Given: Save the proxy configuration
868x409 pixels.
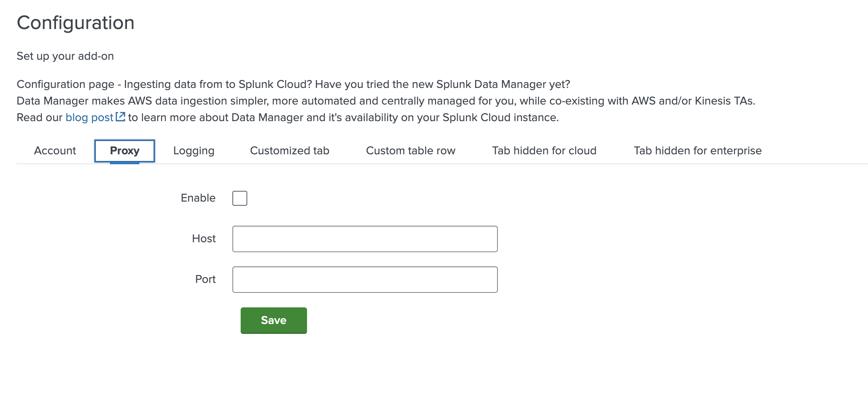Looking at the screenshot, I should click(274, 321).
